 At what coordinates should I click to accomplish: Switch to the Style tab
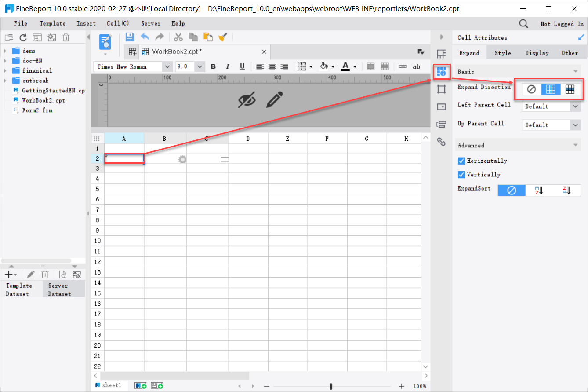[x=503, y=53]
